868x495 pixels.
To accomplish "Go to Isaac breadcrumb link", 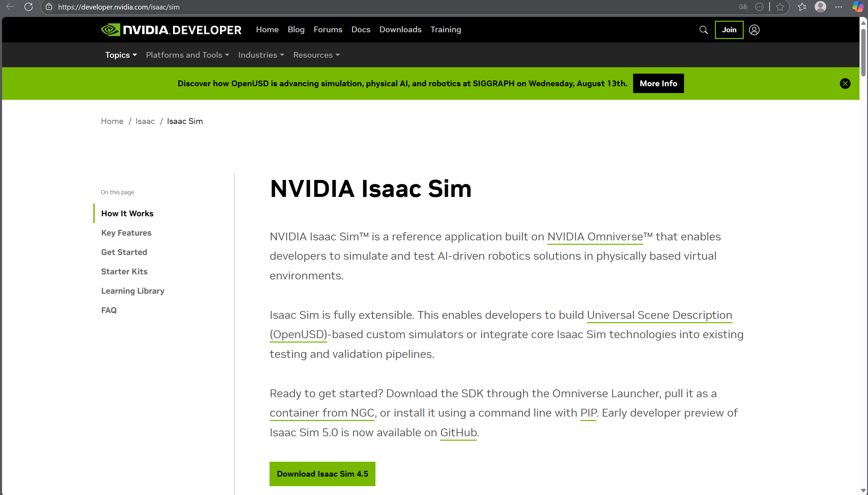I will click(145, 121).
